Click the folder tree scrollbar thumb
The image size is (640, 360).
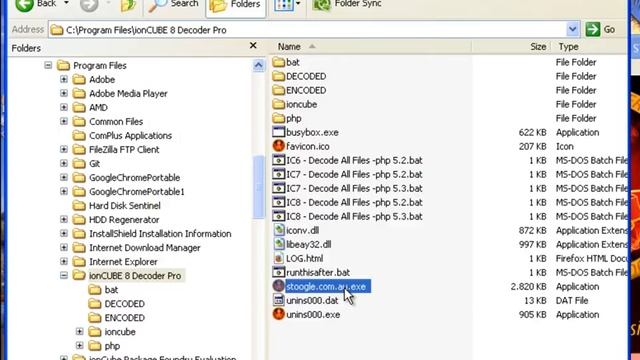(x=258, y=187)
